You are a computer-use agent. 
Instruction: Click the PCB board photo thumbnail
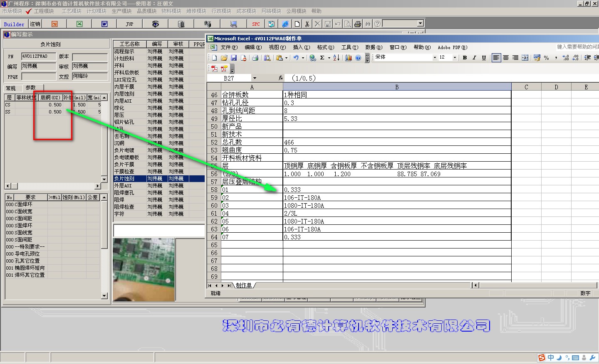tap(144, 270)
